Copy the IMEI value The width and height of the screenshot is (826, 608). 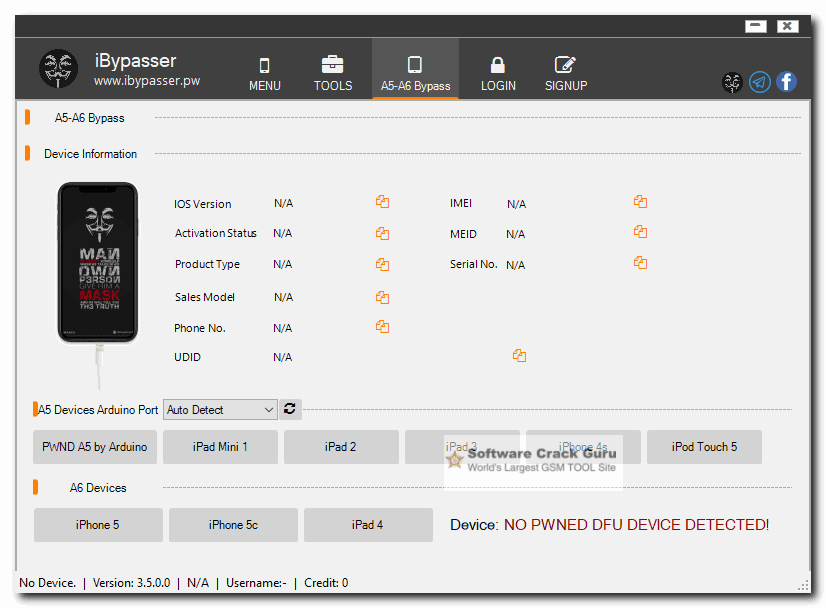641,201
